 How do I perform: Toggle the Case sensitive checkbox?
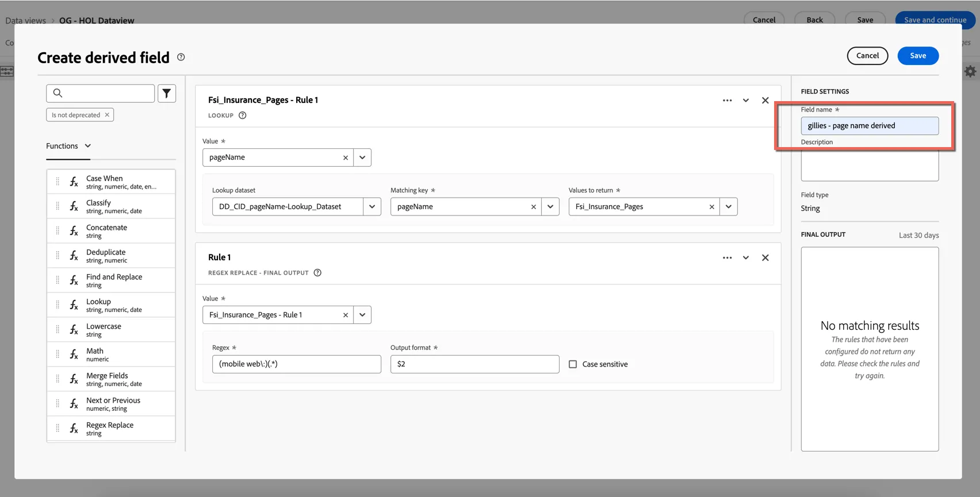tap(573, 364)
